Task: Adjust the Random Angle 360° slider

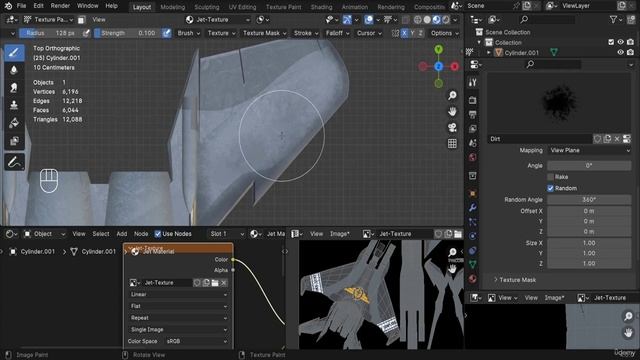Action: 589,200
